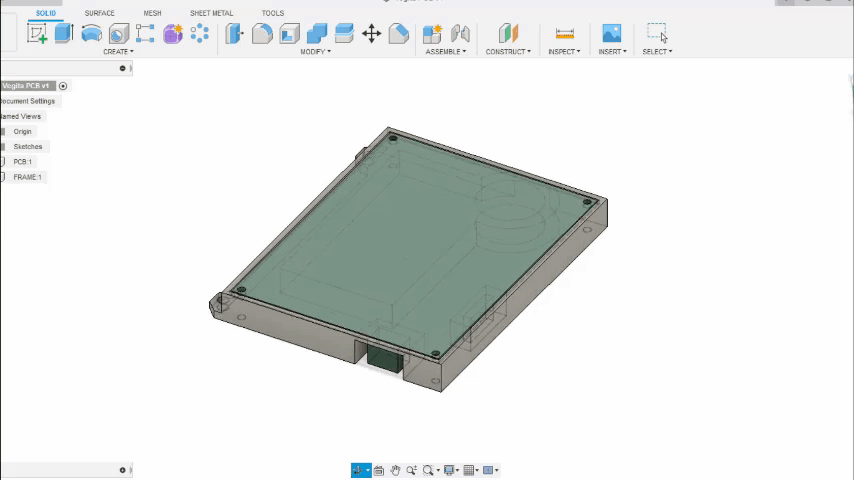
Task: Select the Insert Image tool
Action: (x=612, y=33)
